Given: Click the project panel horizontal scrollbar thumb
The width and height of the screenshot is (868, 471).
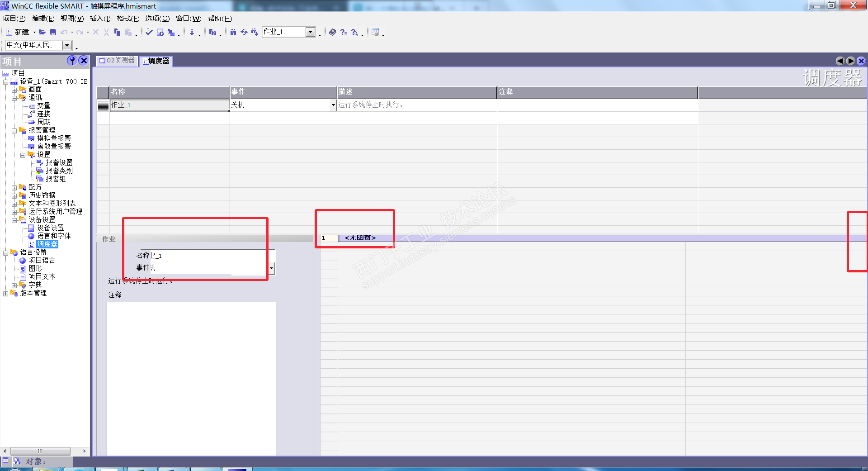Looking at the screenshot, I should (x=40, y=451).
